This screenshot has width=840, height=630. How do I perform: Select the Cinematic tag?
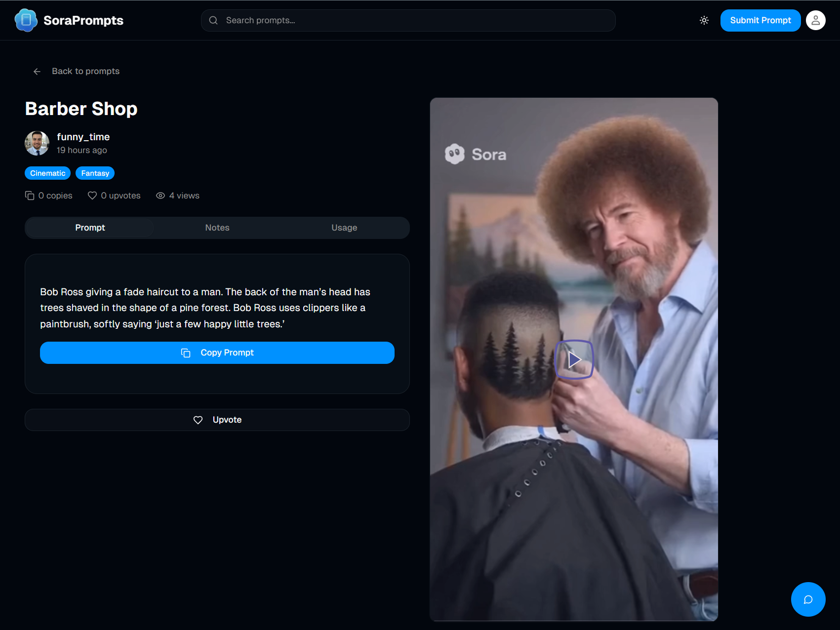click(x=48, y=173)
